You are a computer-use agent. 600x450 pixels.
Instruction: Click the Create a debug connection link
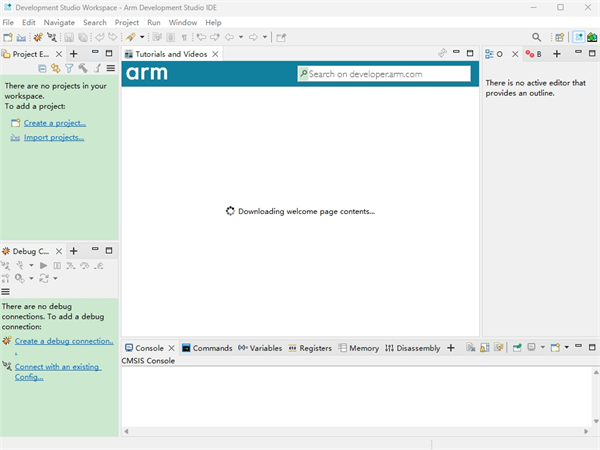(x=64, y=346)
